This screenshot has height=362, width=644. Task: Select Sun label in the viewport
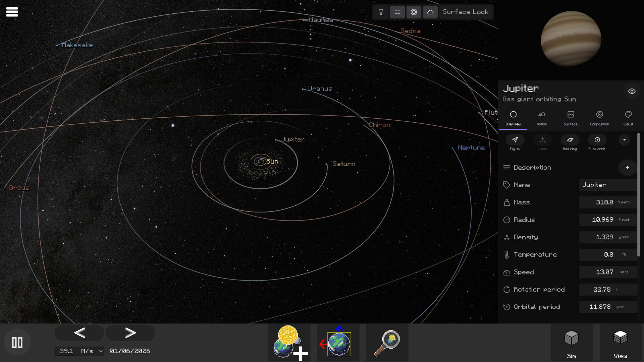pos(272,162)
